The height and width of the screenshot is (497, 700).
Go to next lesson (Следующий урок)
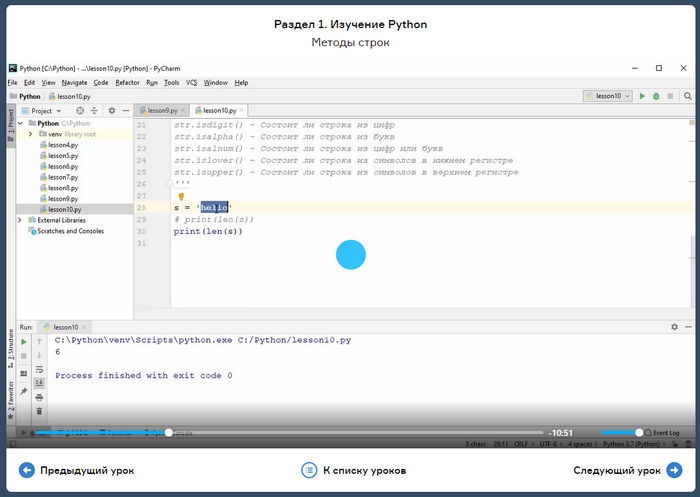628,470
